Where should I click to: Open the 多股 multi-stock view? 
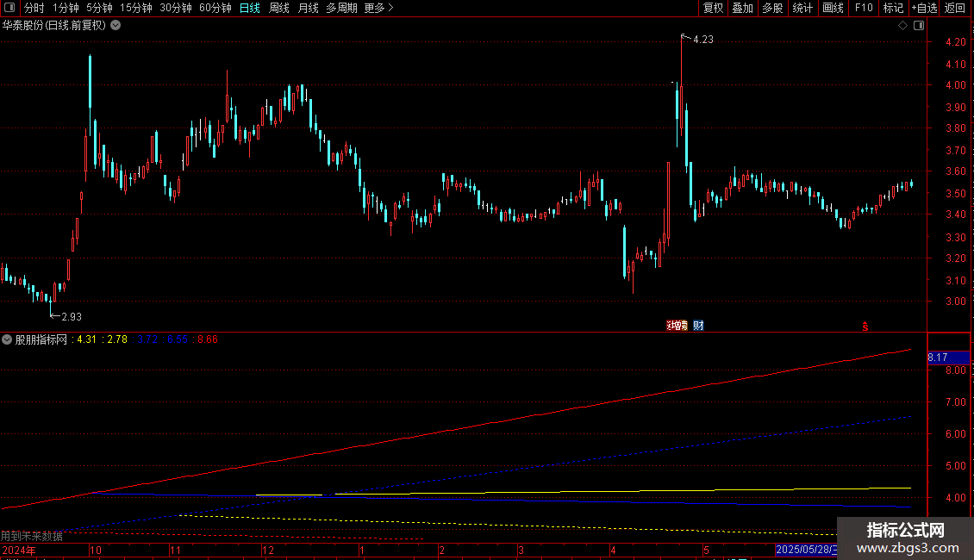tap(773, 8)
